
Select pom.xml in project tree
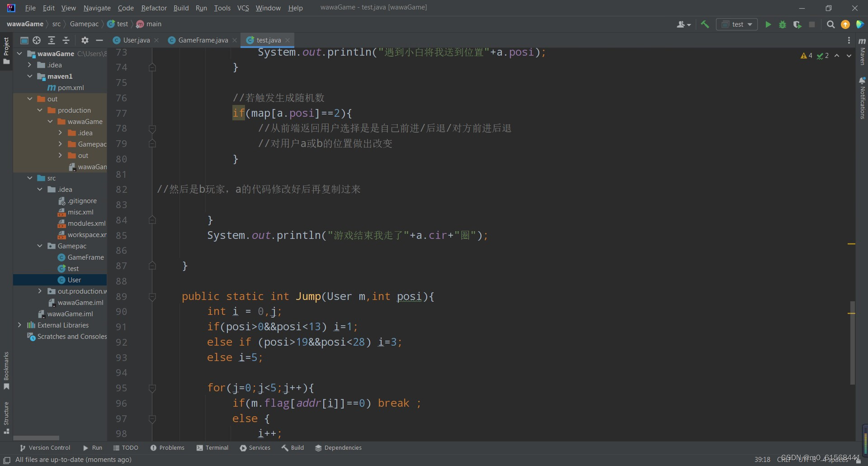click(66, 87)
